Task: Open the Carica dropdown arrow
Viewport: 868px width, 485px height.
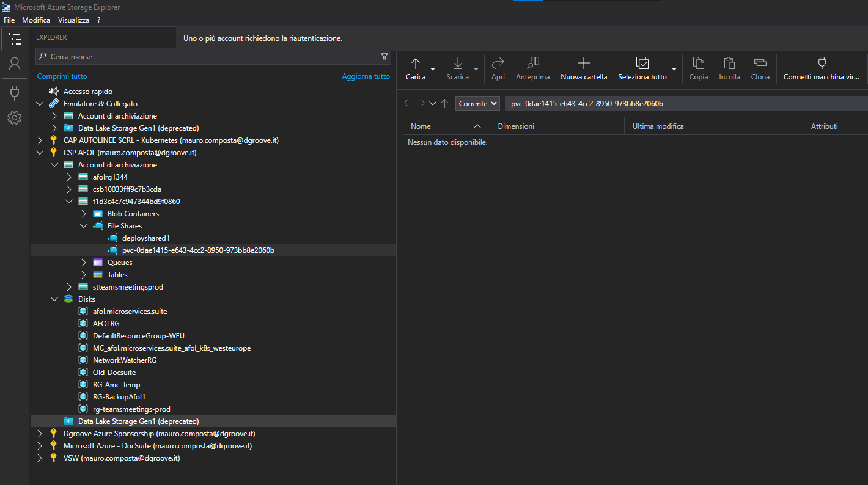Action: tap(433, 68)
